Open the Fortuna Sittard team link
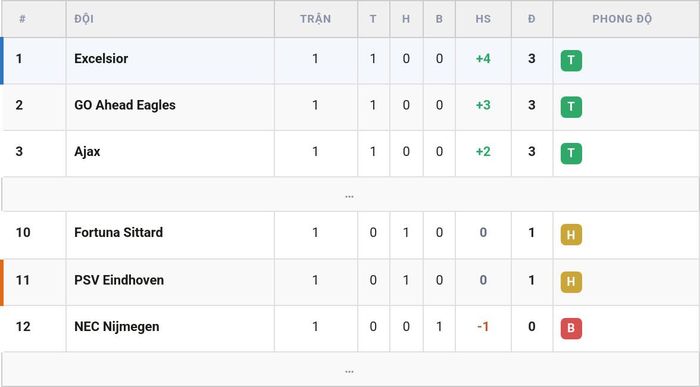Screen dimensions: 700x387 (118, 233)
